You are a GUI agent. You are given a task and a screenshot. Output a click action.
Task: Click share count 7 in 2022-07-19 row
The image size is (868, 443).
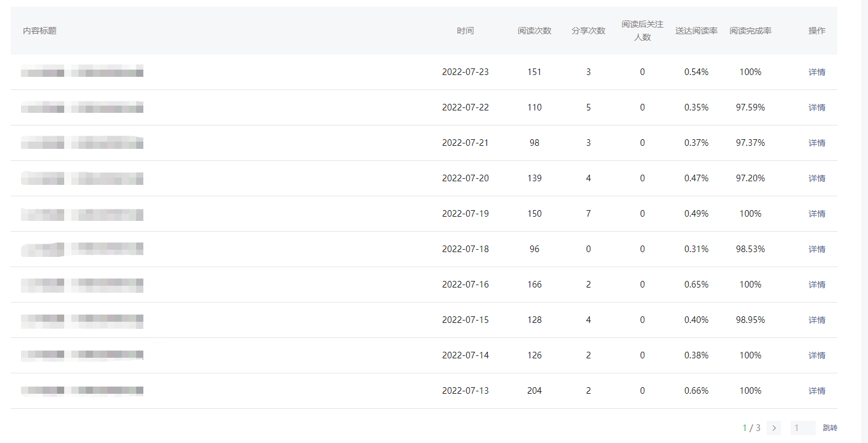588,214
